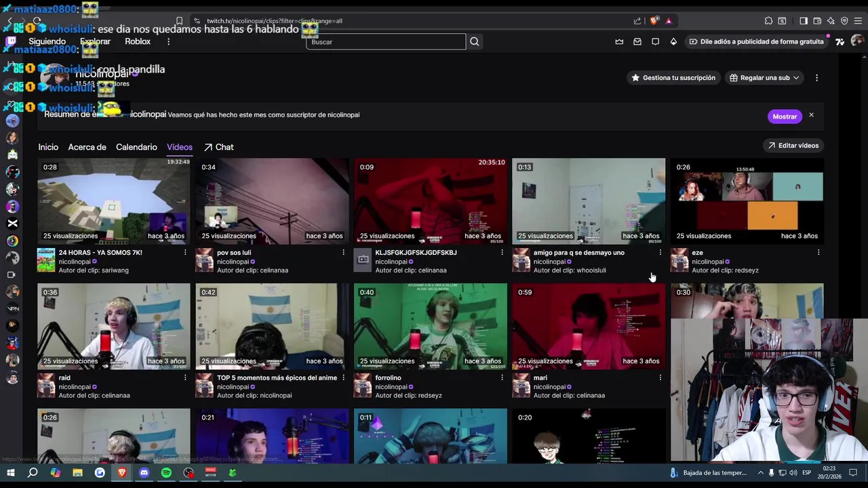Click the purple Mostrar button

coord(785,117)
